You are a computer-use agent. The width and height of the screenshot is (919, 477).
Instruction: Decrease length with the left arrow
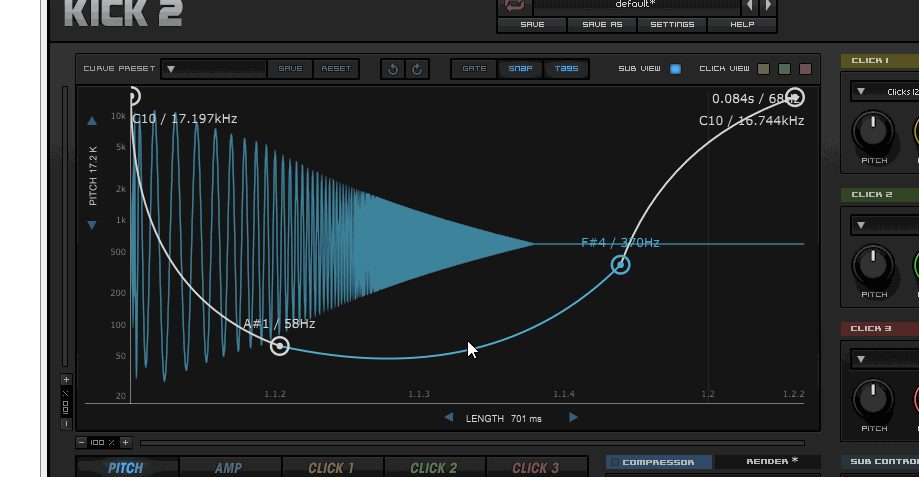coord(448,417)
